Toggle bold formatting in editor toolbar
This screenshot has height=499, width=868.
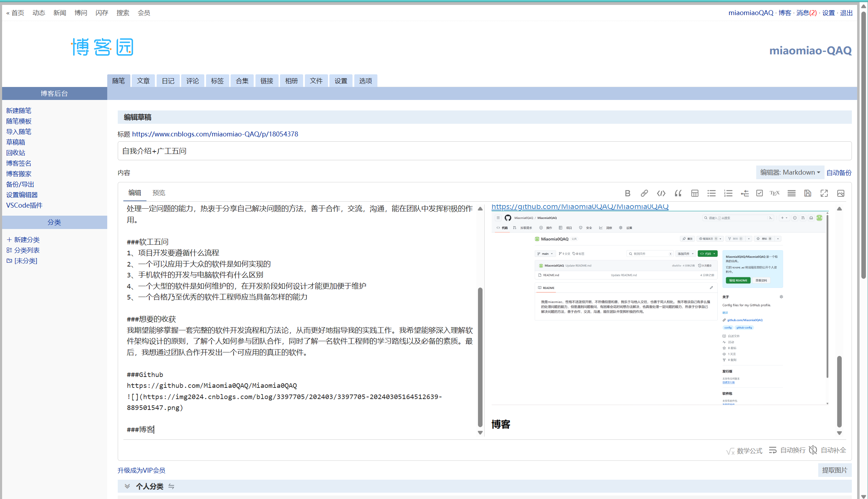tap(628, 193)
